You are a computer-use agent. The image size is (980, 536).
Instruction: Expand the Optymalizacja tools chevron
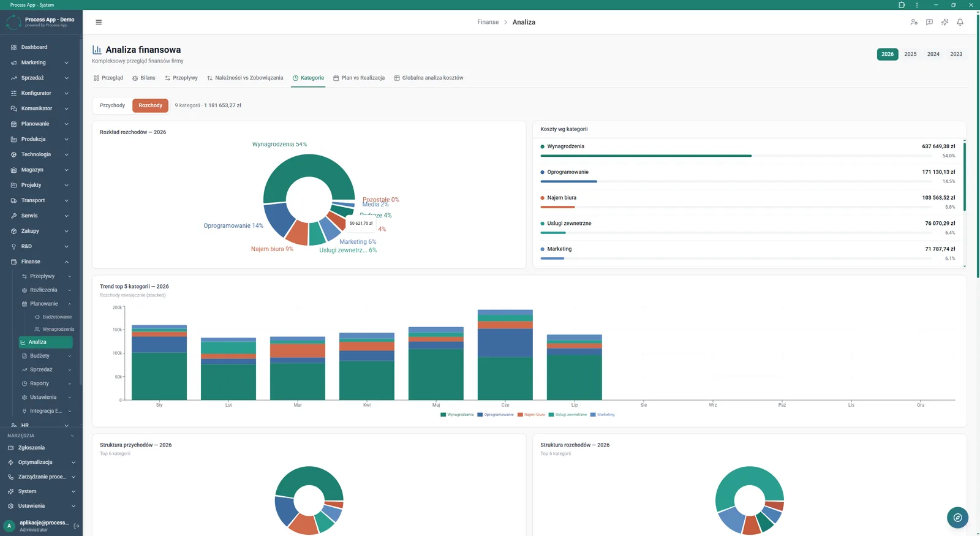(73, 462)
